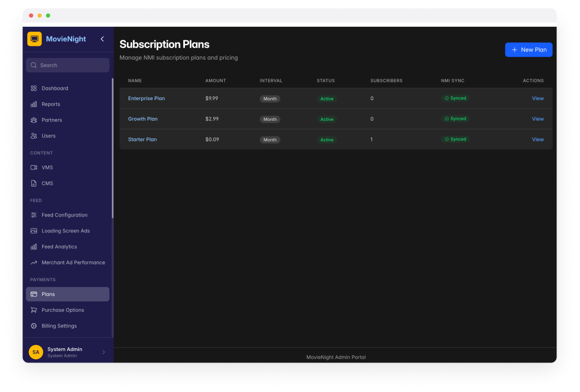This screenshot has width=580, height=392.
Task: Open Reports in the sidebar
Action: [x=68, y=104]
